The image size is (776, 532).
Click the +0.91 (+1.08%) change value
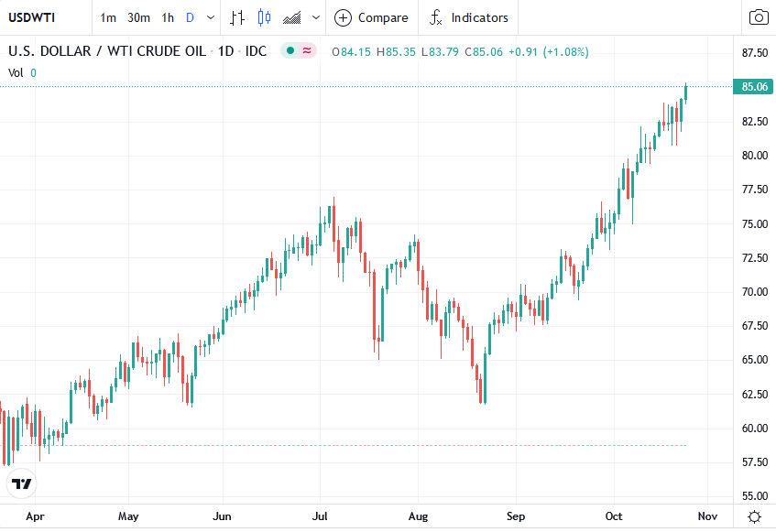click(x=549, y=52)
